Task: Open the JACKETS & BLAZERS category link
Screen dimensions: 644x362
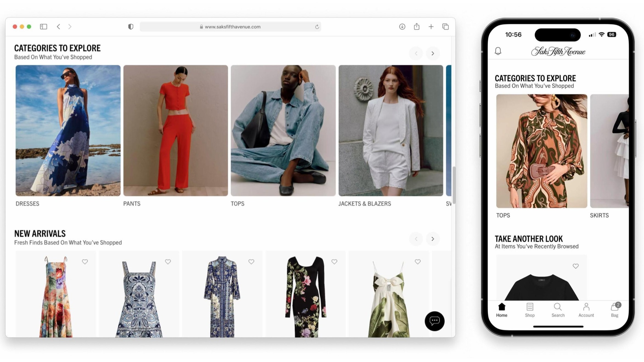Action: click(365, 204)
